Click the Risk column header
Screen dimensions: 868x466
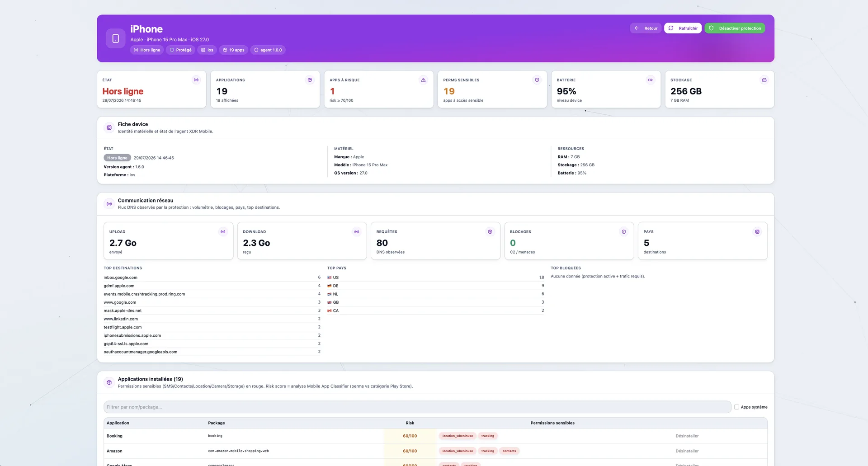pyautogui.click(x=410, y=423)
